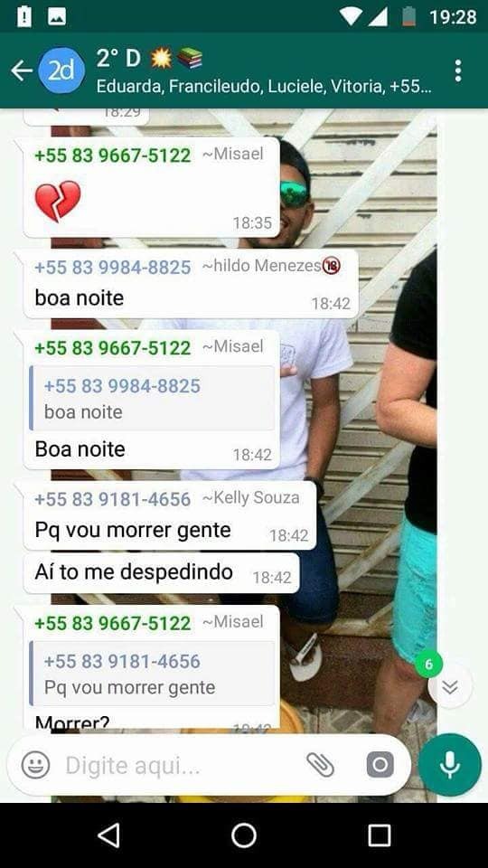The image size is (488, 868).
Task: Tap Kelly Souza's number +55 83 9181-4656
Action: tap(112, 499)
